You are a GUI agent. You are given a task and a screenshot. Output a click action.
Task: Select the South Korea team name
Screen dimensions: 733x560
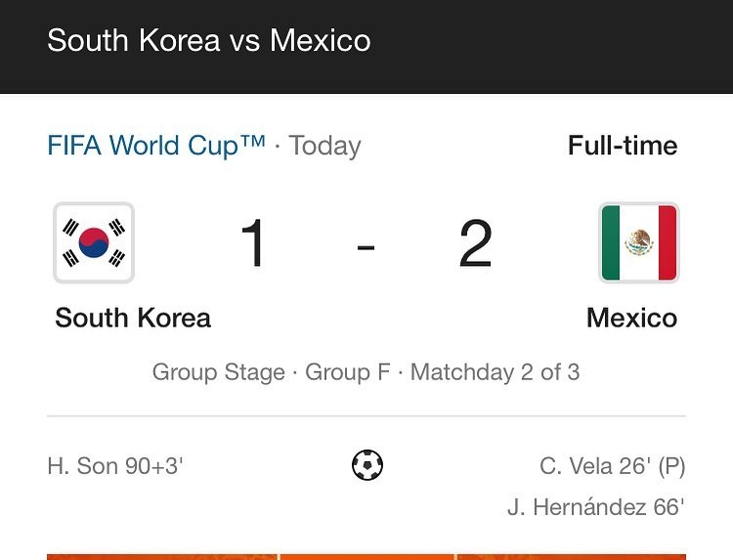click(x=133, y=318)
